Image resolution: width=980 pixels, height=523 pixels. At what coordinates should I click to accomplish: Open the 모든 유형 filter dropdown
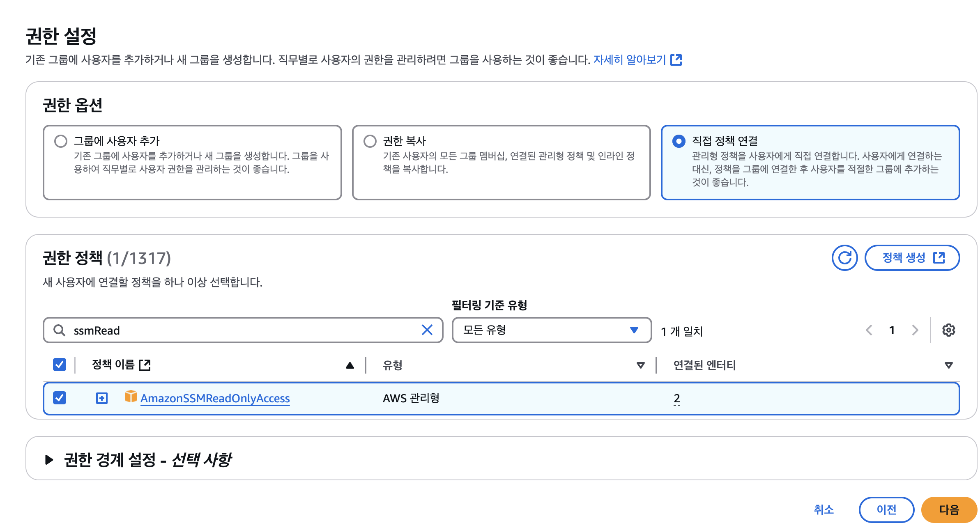click(x=551, y=330)
